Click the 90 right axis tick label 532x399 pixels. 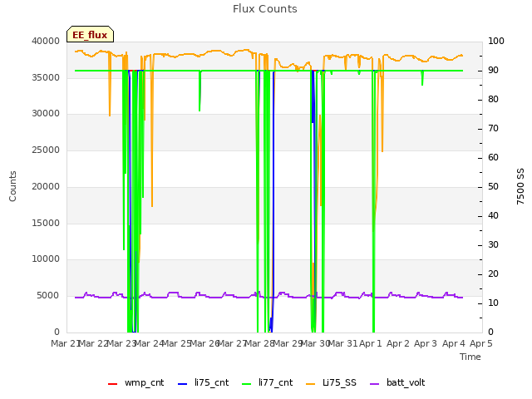[493, 70]
